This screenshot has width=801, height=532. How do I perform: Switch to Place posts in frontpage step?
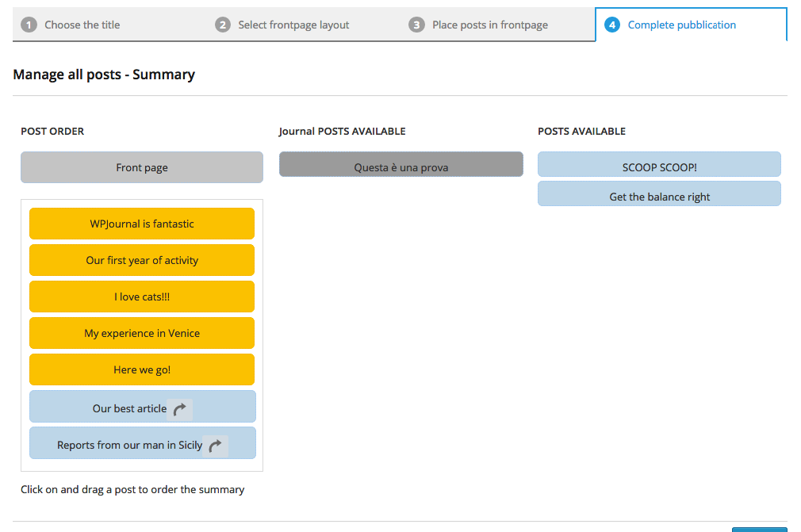pyautogui.click(x=489, y=25)
